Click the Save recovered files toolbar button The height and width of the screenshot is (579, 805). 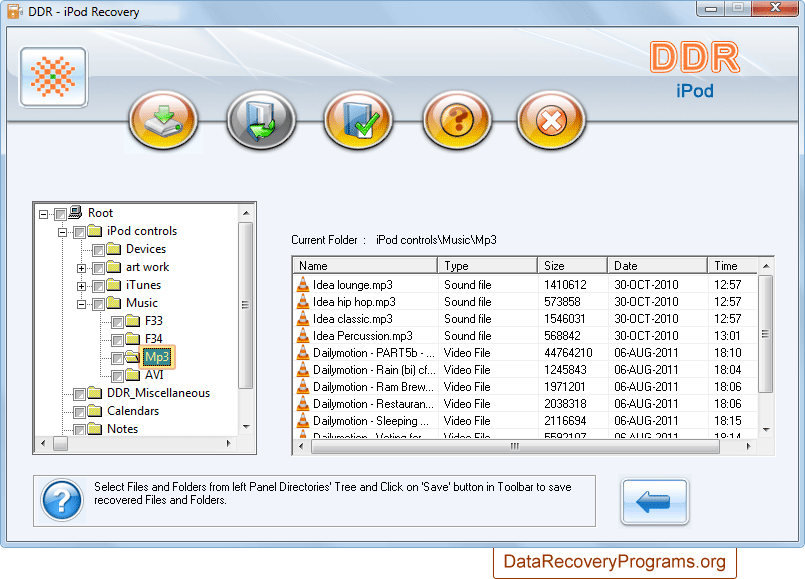163,120
